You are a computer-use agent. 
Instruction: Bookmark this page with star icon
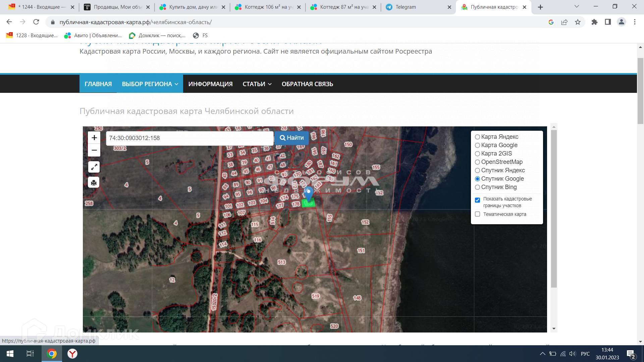tap(578, 22)
